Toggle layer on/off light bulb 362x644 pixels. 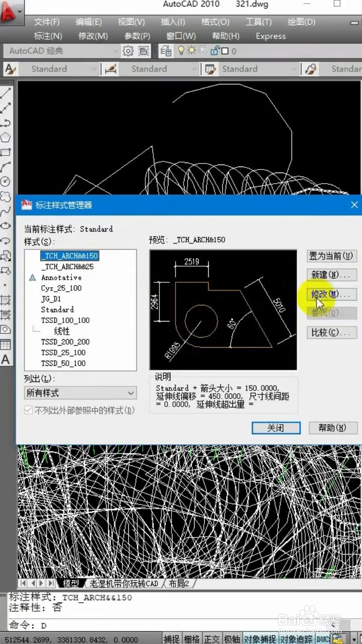182,50
